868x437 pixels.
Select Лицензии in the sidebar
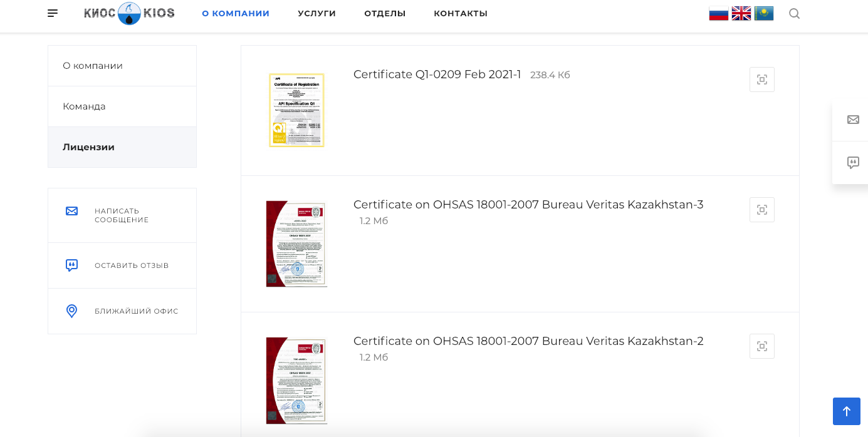[x=122, y=147]
